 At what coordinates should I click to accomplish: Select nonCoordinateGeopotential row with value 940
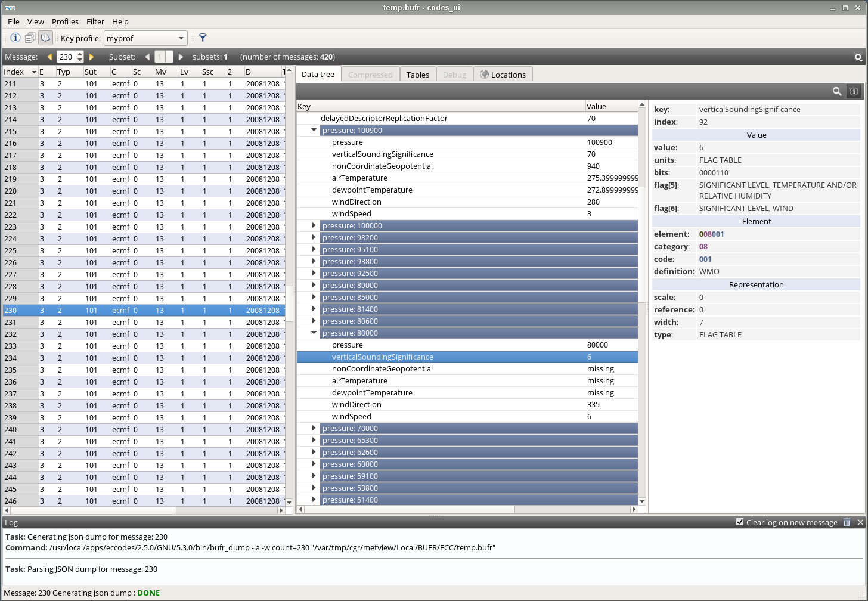point(467,166)
